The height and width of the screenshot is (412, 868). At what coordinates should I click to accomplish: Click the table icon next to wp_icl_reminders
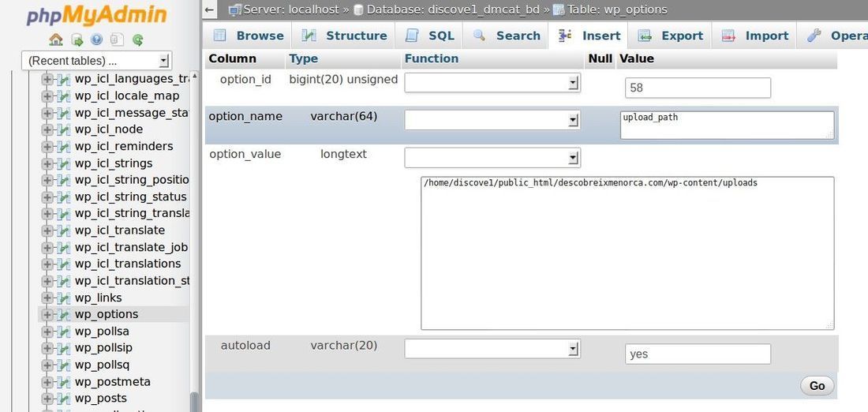64,147
